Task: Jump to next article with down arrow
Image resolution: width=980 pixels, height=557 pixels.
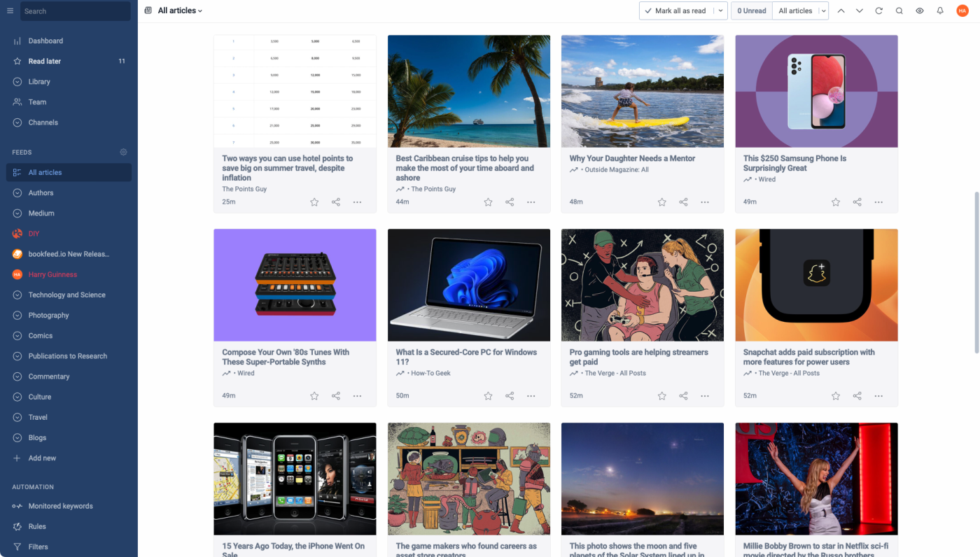Action: coord(859,10)
